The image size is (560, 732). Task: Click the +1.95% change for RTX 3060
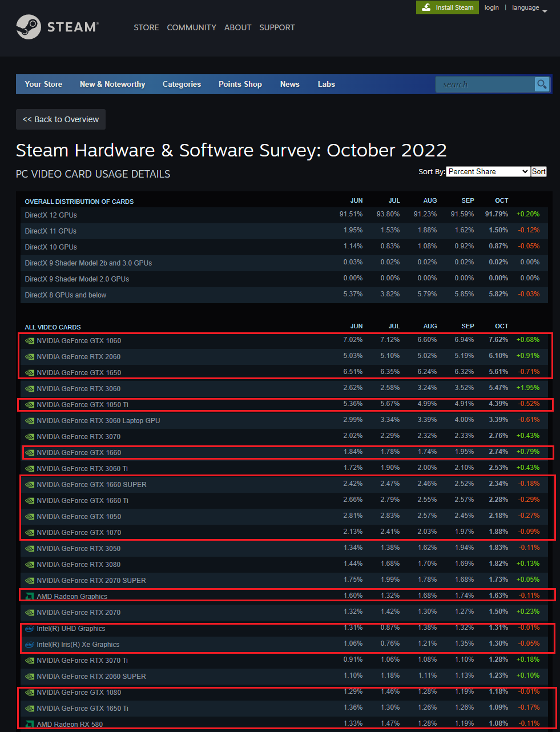[528, 388]
